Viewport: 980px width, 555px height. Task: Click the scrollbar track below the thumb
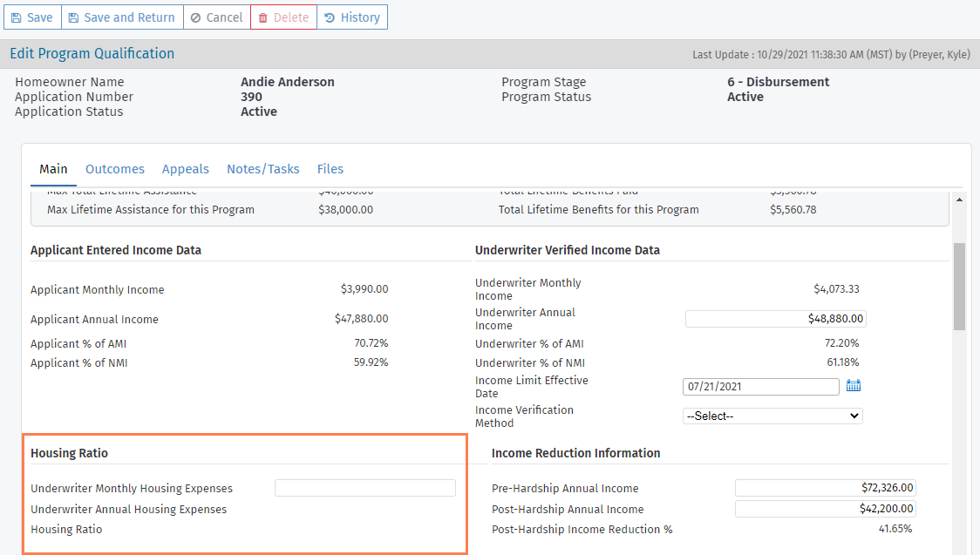[x=959, y=436]
